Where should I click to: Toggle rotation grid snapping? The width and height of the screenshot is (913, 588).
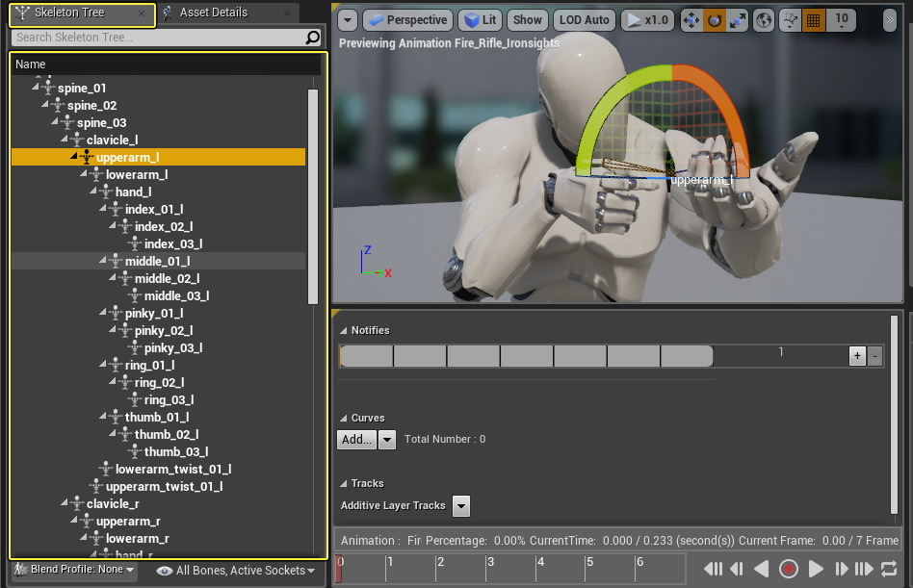pos(814,20)
